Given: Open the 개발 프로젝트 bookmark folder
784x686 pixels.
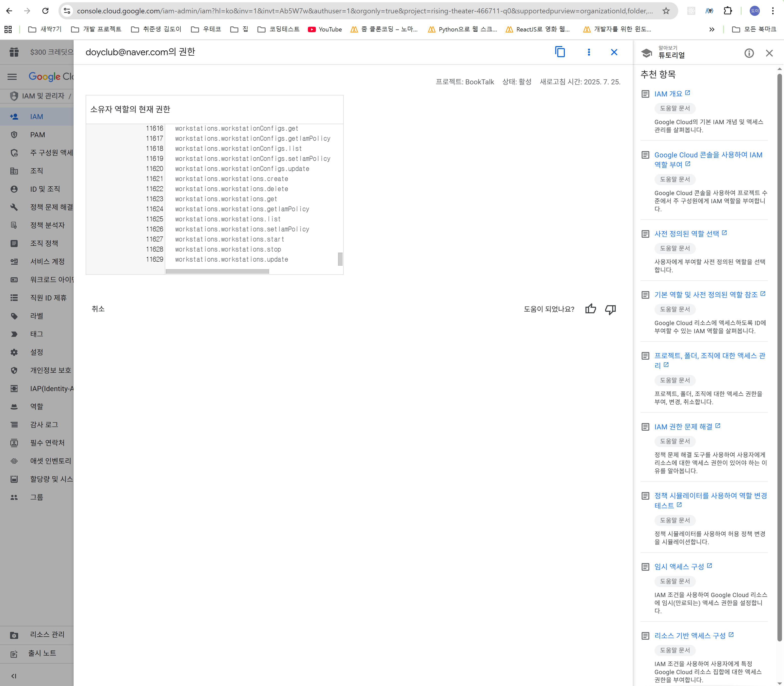Looking at the screenshot, I should [x=96, y=29].
